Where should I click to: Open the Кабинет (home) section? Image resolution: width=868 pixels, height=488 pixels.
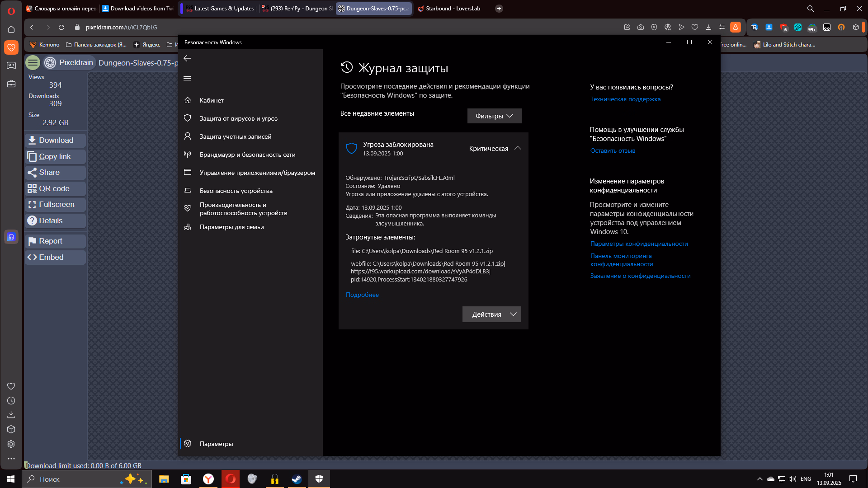pos(212,100)
